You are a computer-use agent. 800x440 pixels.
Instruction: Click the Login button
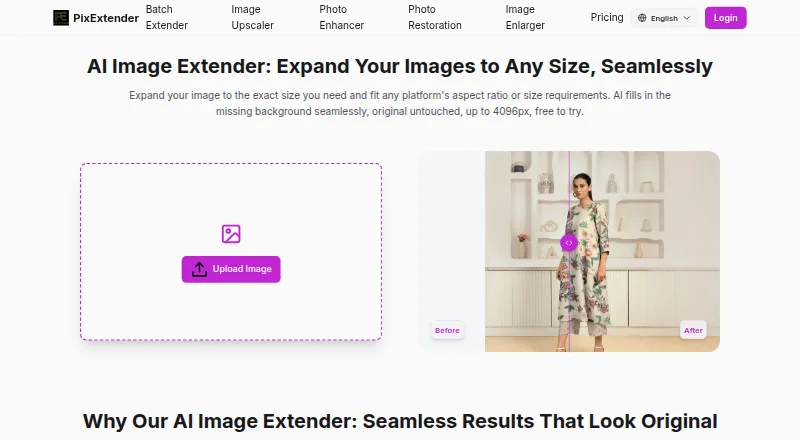click(726, 18)
